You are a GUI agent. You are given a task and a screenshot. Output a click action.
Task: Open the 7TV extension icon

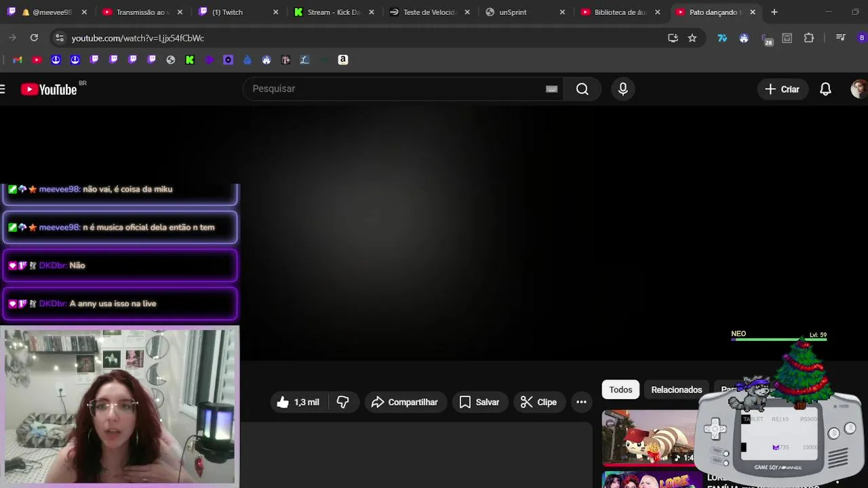pos(722,38)
